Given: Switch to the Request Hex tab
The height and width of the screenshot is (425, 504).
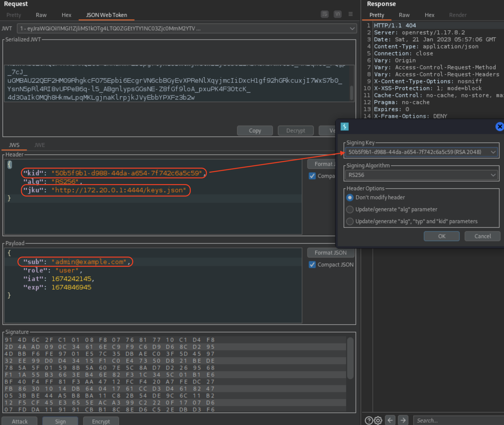Looking at the screenshot, I should click(x=66, y=15).
